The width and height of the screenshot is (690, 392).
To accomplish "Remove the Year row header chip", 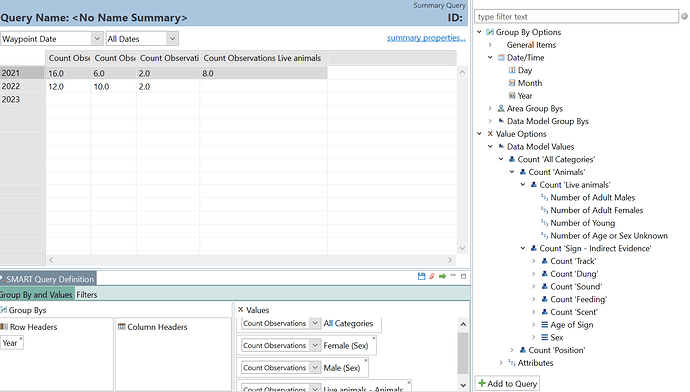I will pos(21,338).
